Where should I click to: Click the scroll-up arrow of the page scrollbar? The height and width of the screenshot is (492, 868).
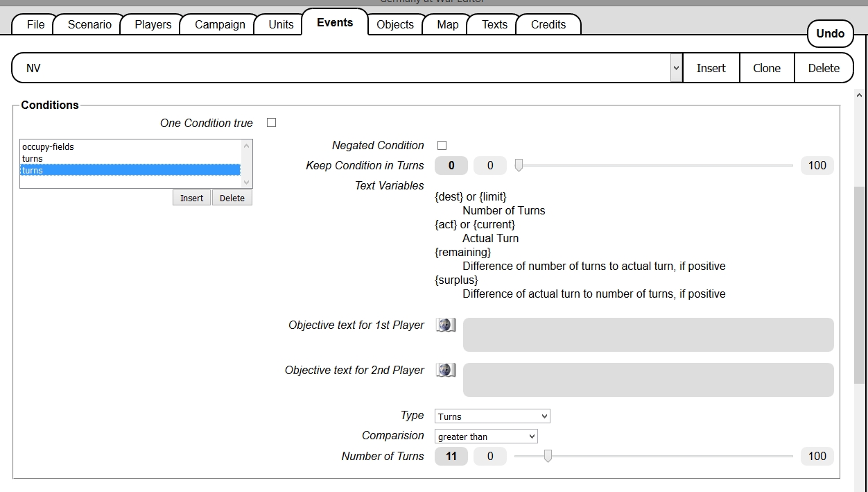(x=860, y=96)
